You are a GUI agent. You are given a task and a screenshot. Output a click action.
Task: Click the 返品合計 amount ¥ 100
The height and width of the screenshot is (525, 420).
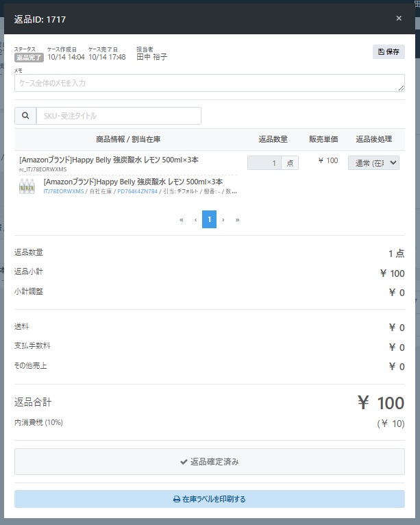point(381,403)
